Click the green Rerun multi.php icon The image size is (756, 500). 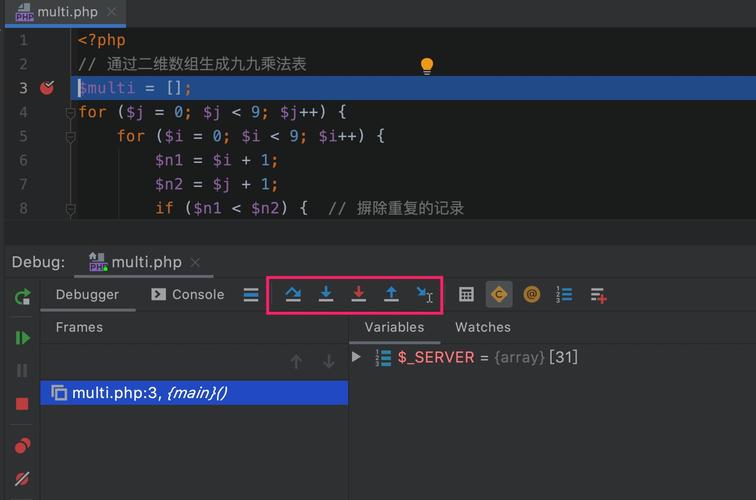tap(22, 297)
